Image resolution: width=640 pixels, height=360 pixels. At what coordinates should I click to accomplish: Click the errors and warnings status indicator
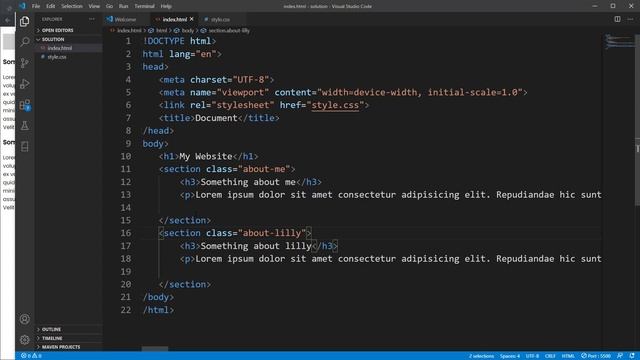point(31,356)
